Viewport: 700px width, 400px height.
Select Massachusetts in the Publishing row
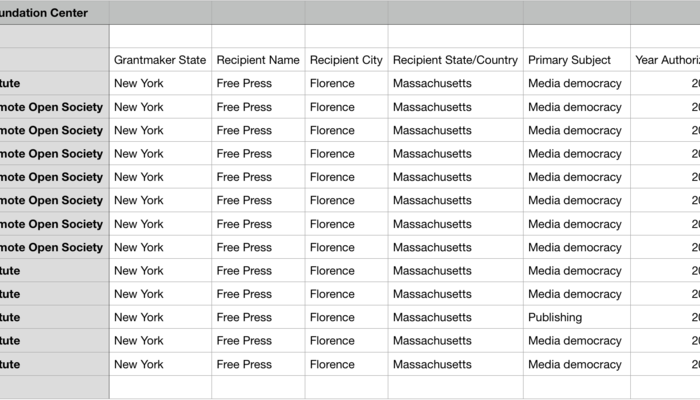click(432, 317)
